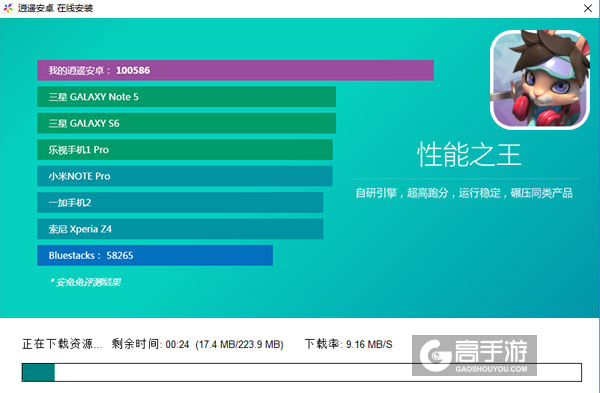Click the 逍遥安卓 在线安装 window title
The image size is (600, 393).
pos(55,8)
